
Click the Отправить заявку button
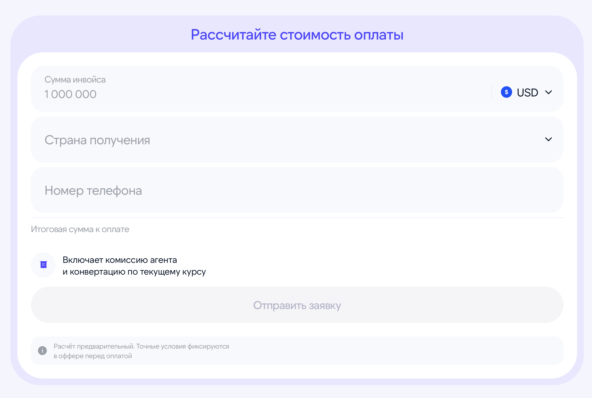click(297, 305)
